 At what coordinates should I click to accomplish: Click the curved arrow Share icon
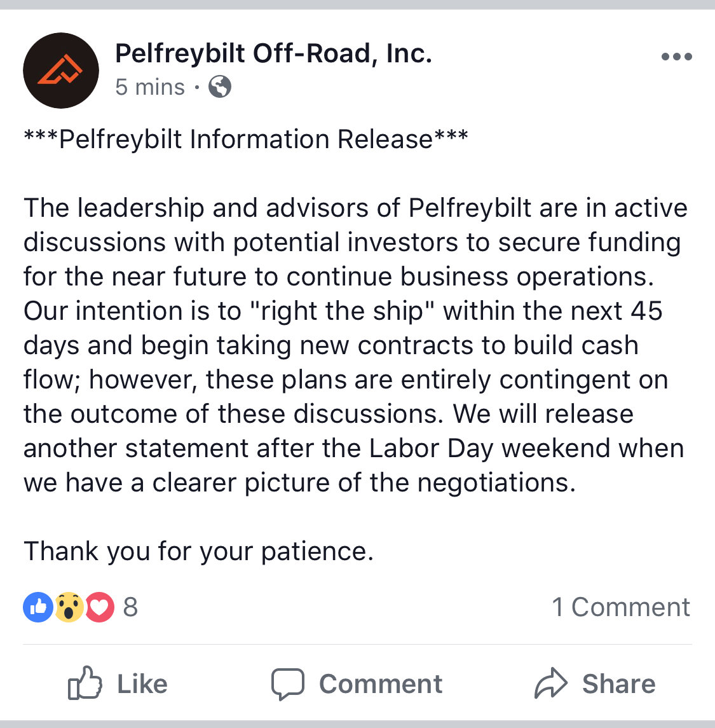click(x=551, y=683)
